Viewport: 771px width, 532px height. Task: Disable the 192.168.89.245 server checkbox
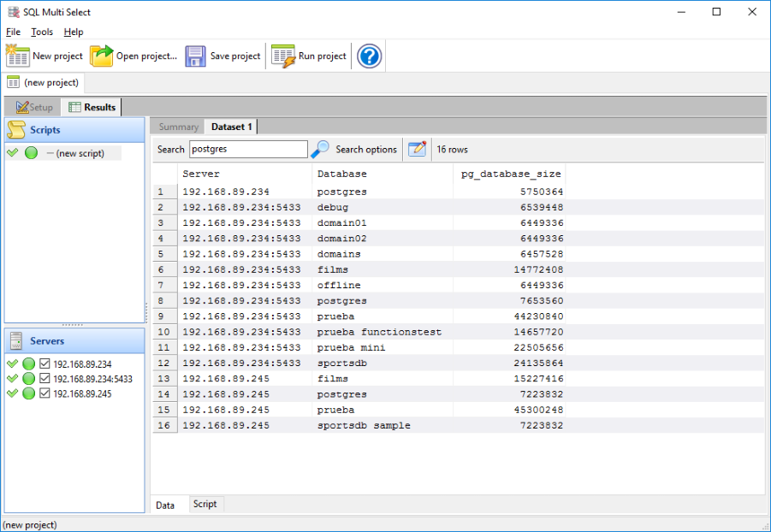click(44, 394)
